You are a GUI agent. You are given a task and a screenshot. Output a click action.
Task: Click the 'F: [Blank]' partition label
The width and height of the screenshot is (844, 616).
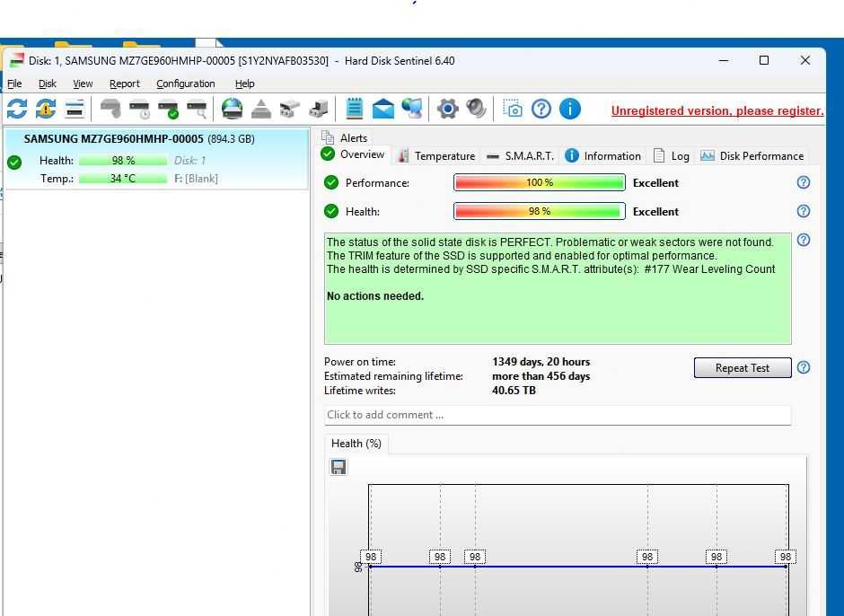pos(196,178)
